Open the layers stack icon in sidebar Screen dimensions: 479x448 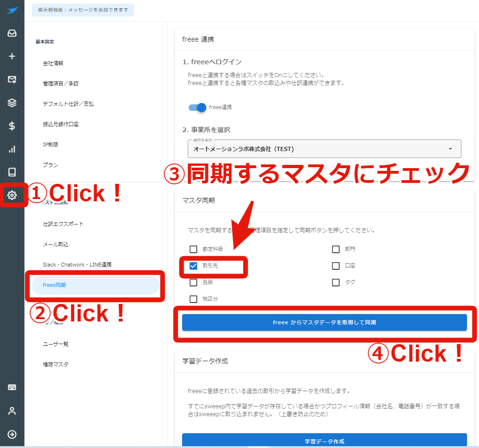coord(12,103)
